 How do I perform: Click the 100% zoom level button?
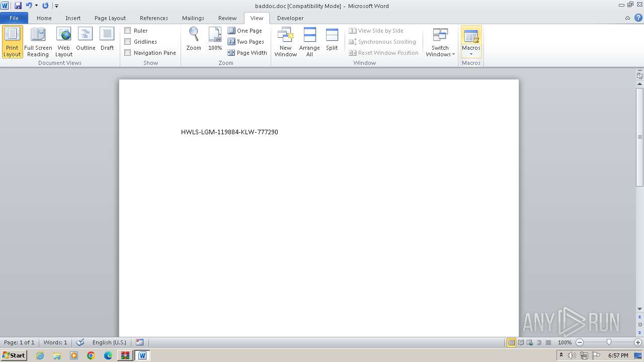point(565,342)
